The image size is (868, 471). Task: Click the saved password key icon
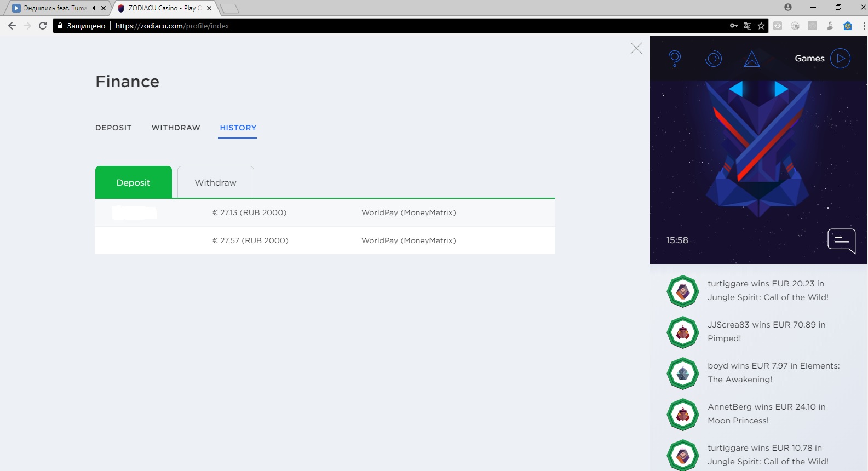click(734, 26)
